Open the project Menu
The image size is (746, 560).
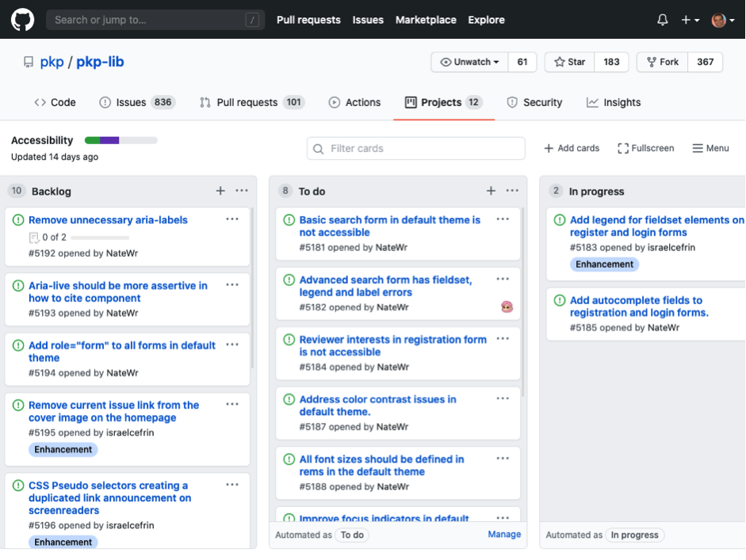tap(710, 148)
